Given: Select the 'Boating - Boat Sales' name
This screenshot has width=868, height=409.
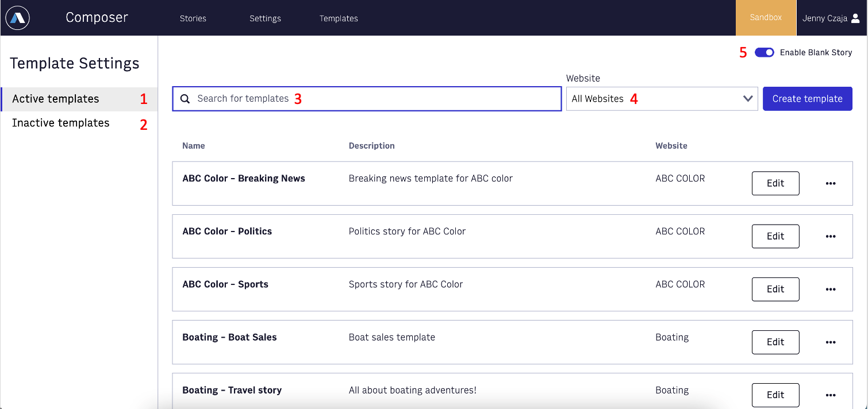Looking at the screenshot, I should [229, 337].
